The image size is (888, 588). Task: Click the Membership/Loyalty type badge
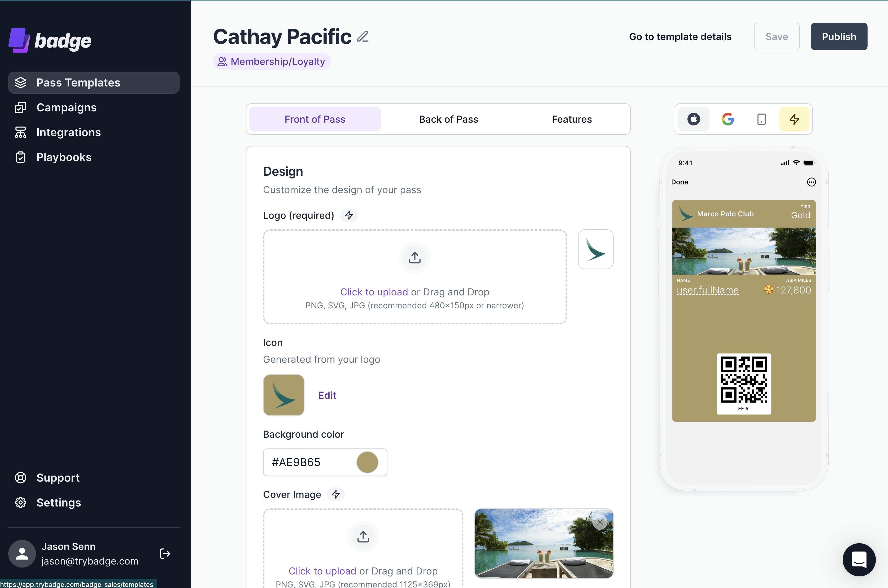pos(272,62)
